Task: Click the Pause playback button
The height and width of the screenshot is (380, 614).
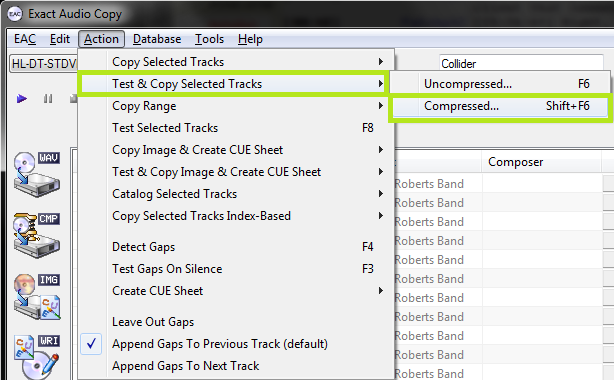Action: click(48, 99)
